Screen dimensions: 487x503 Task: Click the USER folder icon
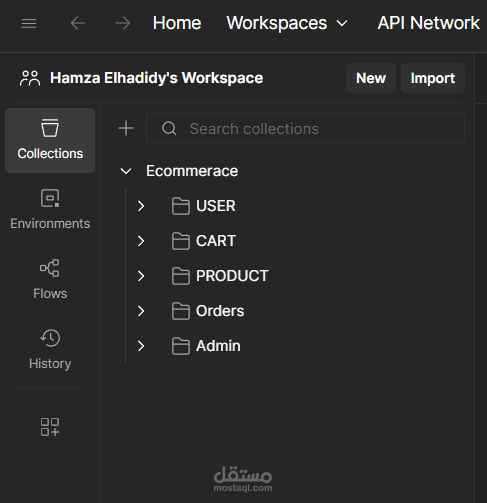coord(181,206)
